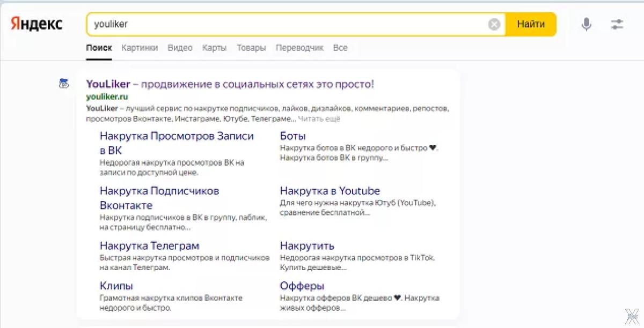Open the Товары tab

[x=251, y=48]
